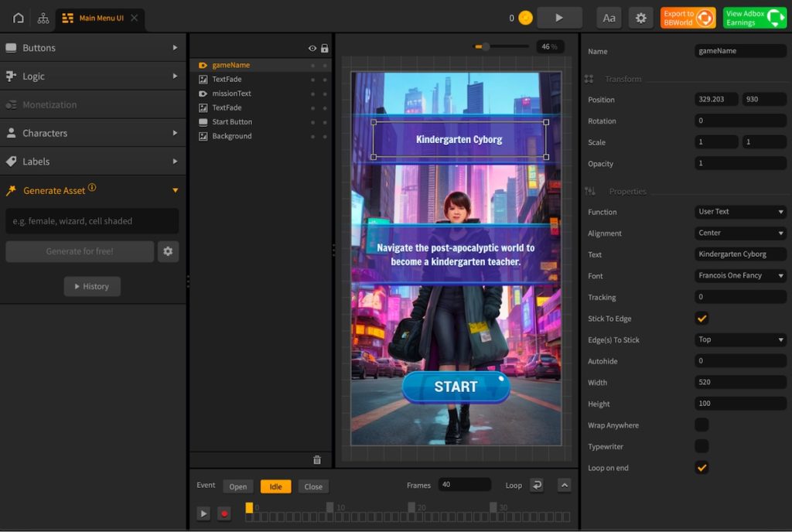Click Export to BBWorld button
This screenshot has width=792, height=532.
688,18
